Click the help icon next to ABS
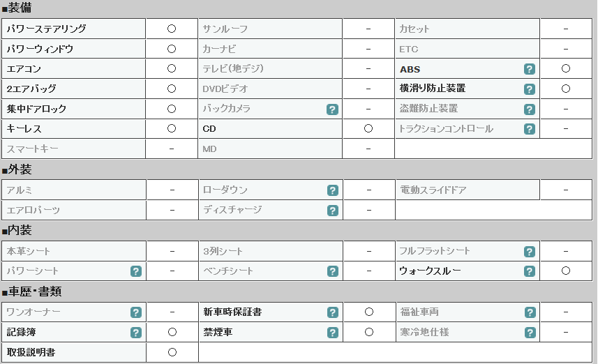 coord(530,69)
